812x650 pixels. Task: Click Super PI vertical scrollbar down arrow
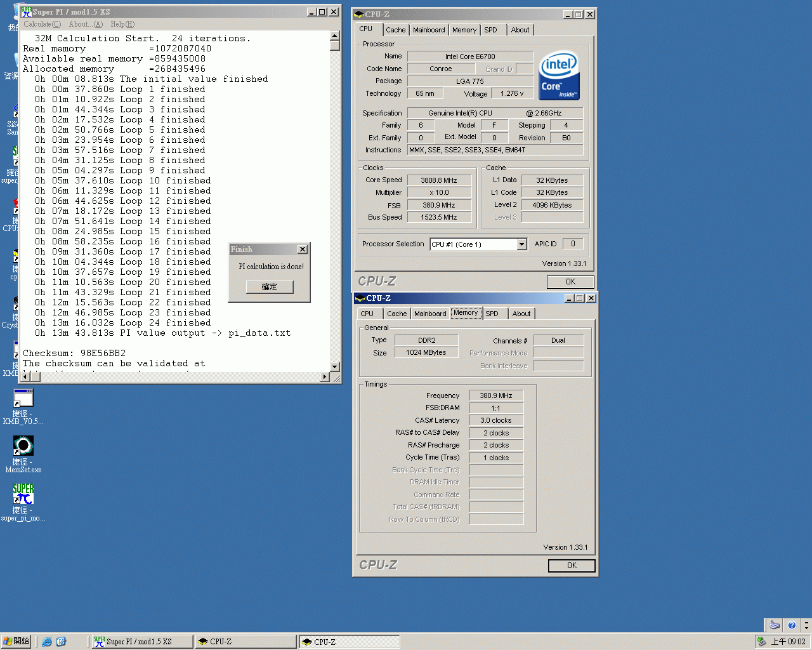pos(335,367)
